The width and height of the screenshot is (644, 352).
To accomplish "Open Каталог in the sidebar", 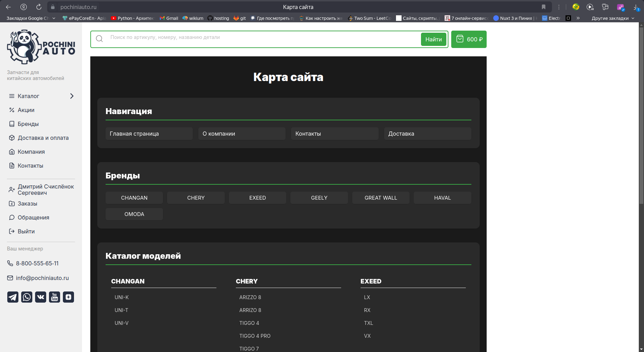I will (28, 96).
